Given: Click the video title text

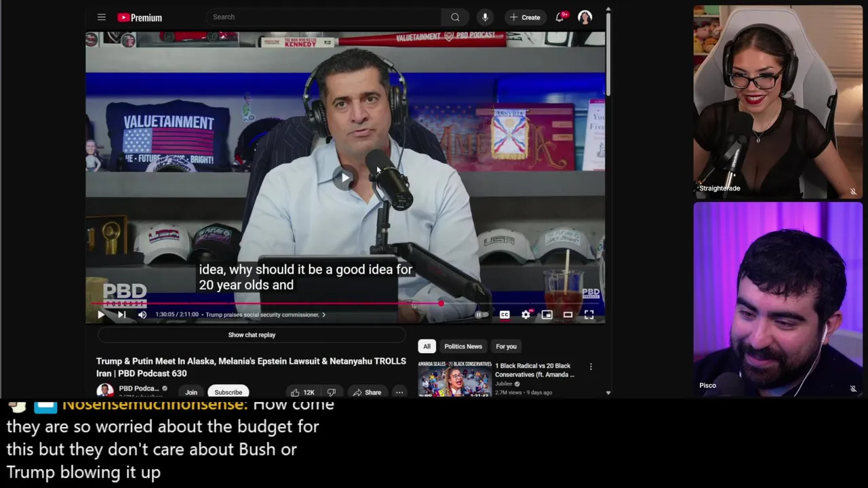Looking at the screenshot, I should (251, 367).
